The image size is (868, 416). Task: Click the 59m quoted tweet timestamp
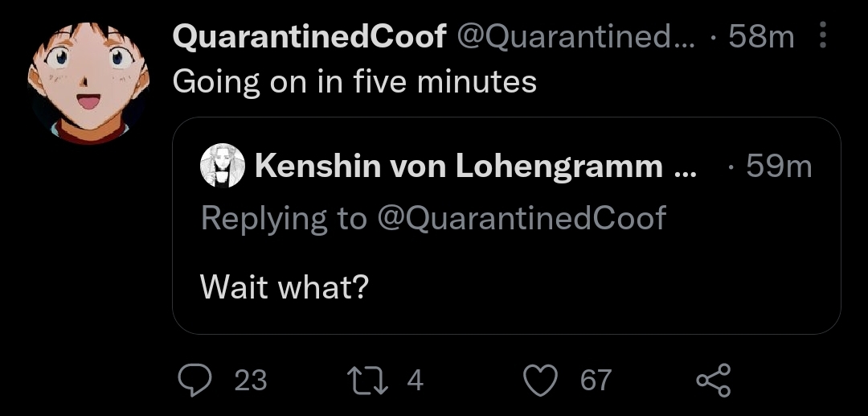click(x=778, y=167)
